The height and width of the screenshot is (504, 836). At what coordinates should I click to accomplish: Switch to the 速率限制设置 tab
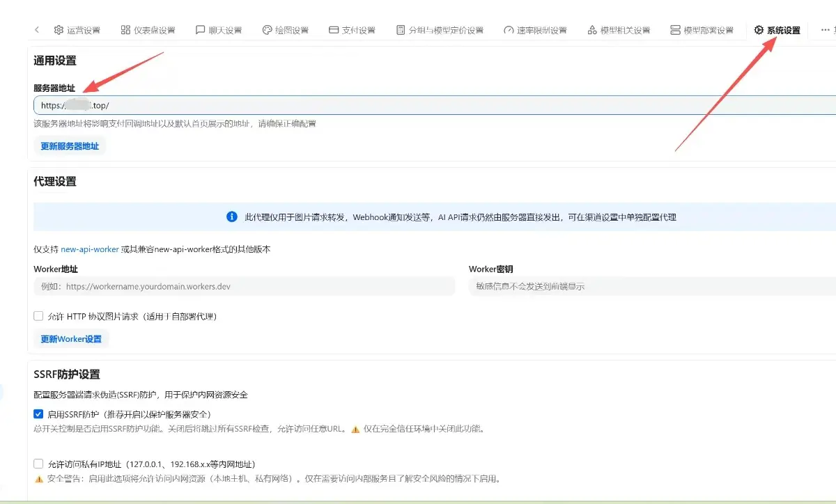(535, 31)
